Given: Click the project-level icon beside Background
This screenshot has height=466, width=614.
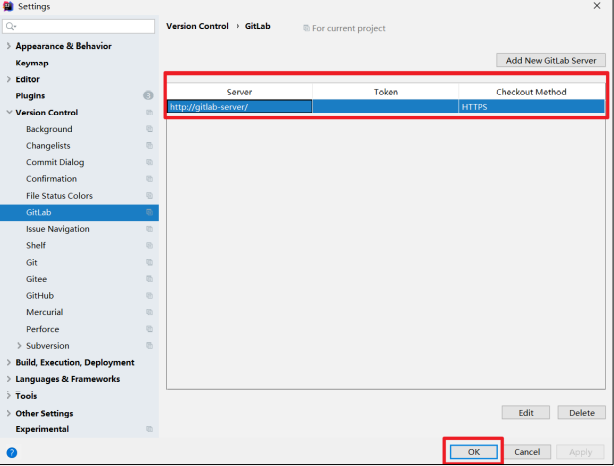Looking at the screenshot, I should coord(149,129).
